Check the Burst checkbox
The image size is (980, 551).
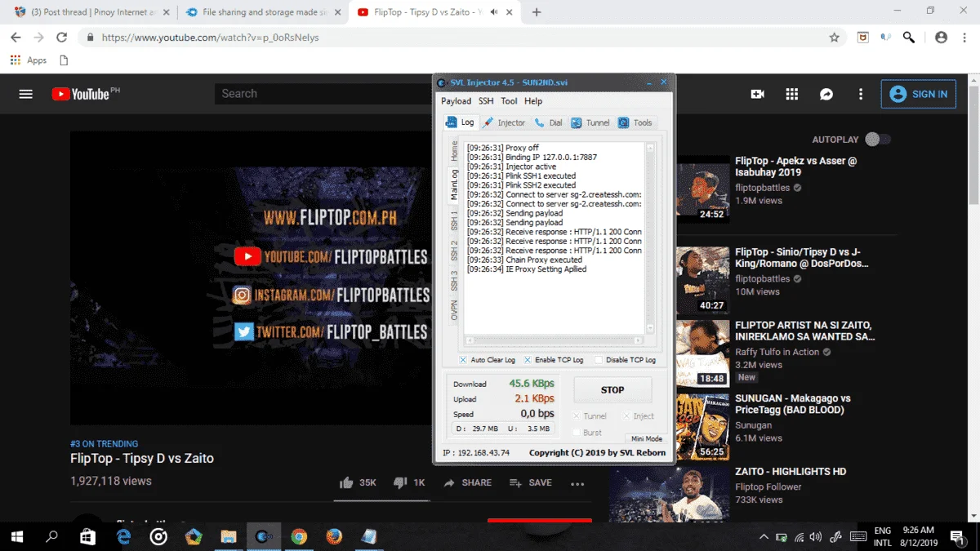click(x=587, y=433)
